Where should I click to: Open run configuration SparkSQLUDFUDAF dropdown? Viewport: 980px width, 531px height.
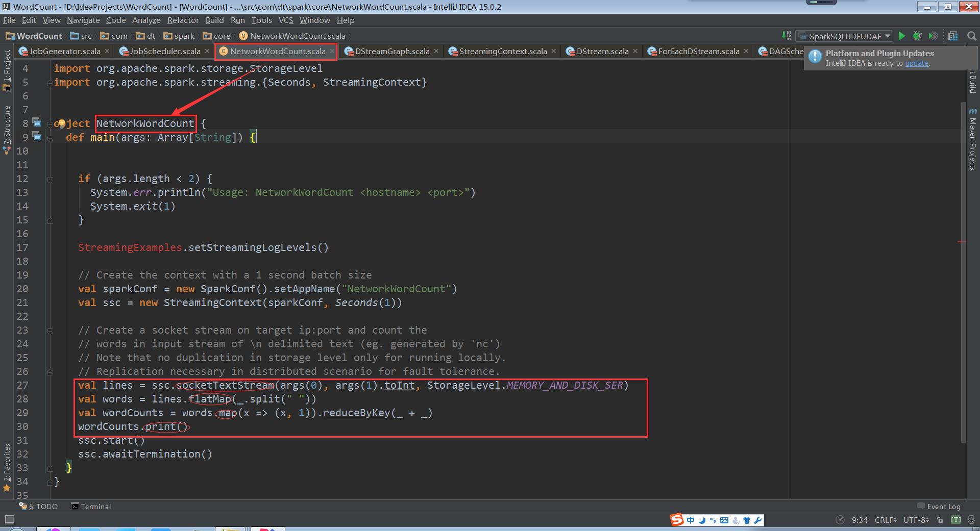tap(845, 36)
